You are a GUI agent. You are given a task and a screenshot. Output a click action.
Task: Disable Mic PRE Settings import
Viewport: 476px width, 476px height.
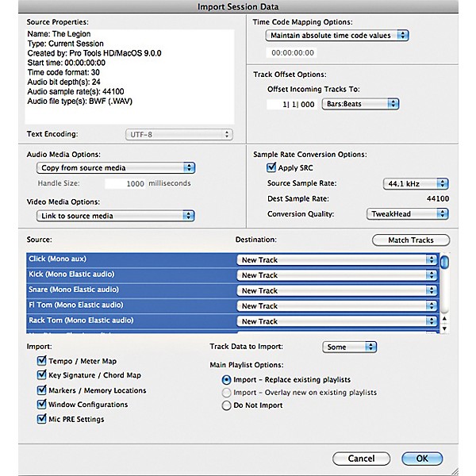pyautogui.click(x=42, y=419)
